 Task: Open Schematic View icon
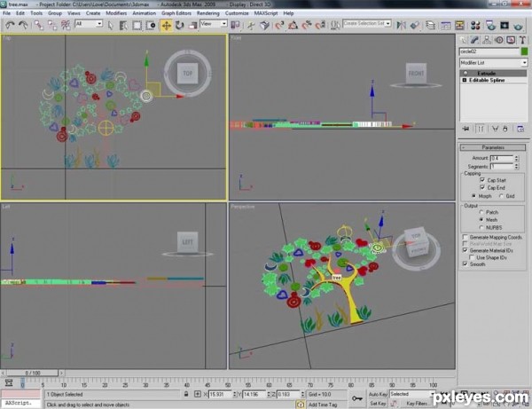(459, 25)
